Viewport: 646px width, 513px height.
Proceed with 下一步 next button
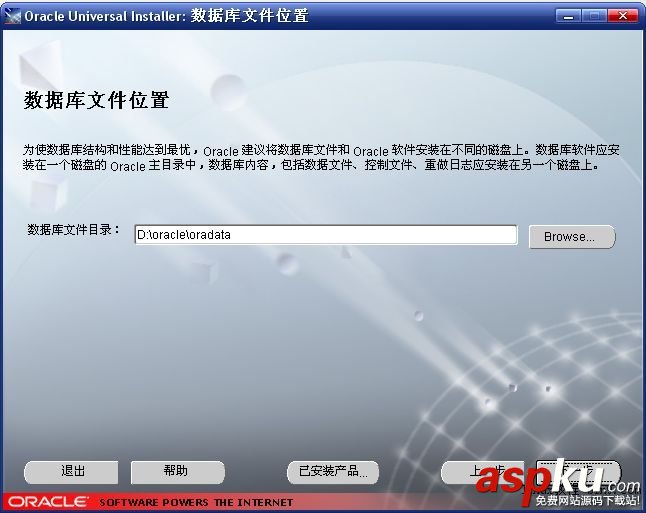[x=578, y=472]
